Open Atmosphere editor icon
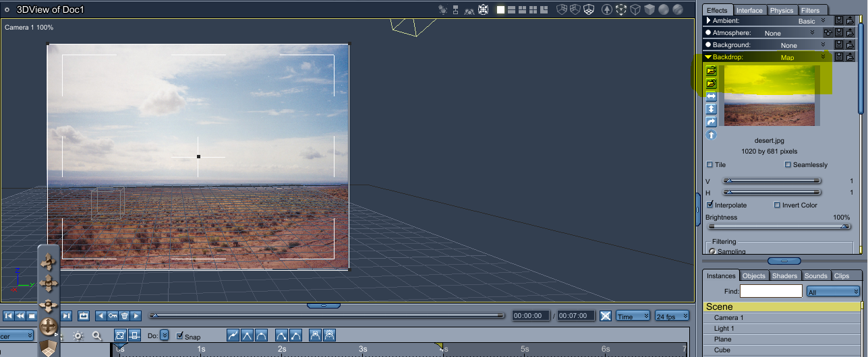The height and width of the screenshot is (357, 868). [828, 32]
